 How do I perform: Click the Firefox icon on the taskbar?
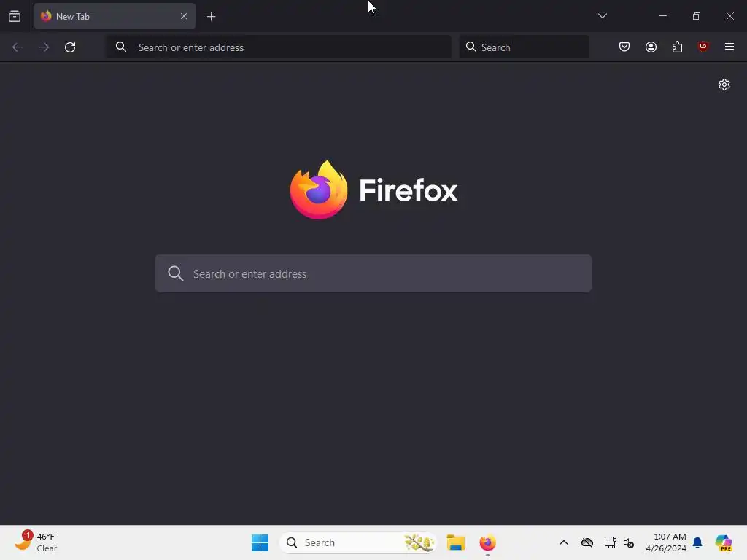pos(488,542)
